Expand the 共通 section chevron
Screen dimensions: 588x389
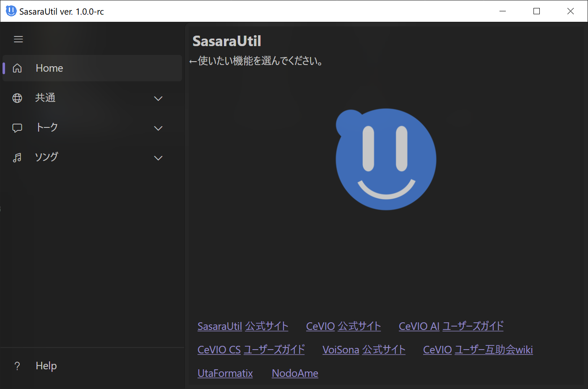click(x=158, y=99)
